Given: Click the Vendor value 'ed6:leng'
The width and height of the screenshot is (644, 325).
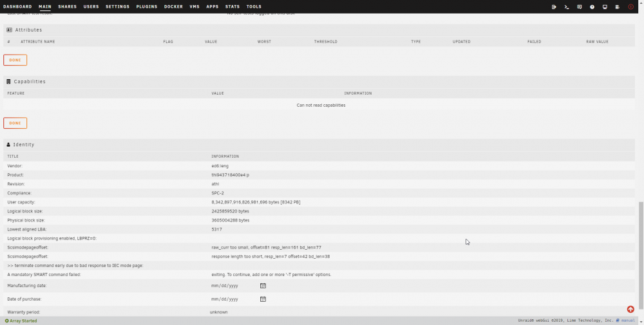Looking at the screenshot, I should (220, 166).
